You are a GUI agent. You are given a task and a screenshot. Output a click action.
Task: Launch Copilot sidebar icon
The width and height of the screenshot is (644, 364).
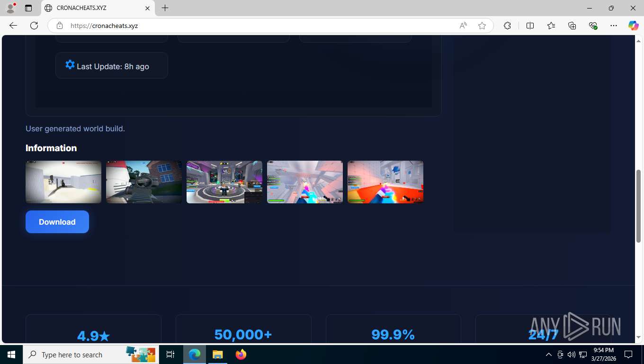click(633, 26)
